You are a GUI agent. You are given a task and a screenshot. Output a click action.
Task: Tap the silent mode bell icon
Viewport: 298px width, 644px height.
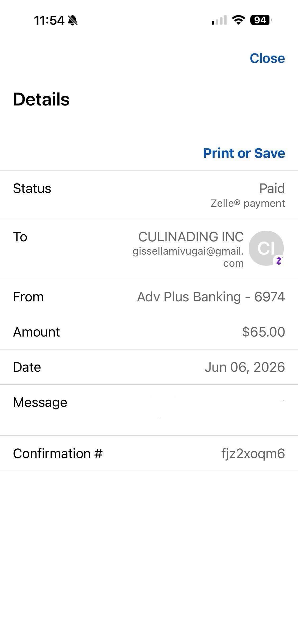coord(73,20)
